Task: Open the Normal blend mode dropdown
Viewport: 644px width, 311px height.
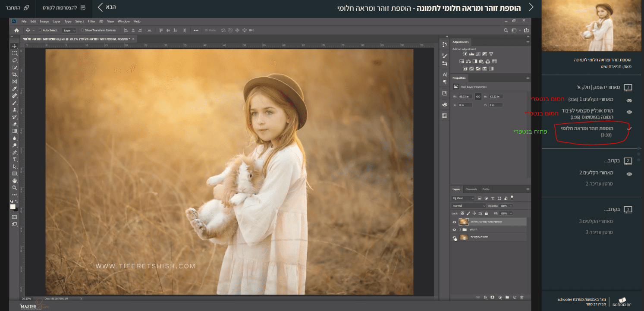Action: (x=468, y=206)
